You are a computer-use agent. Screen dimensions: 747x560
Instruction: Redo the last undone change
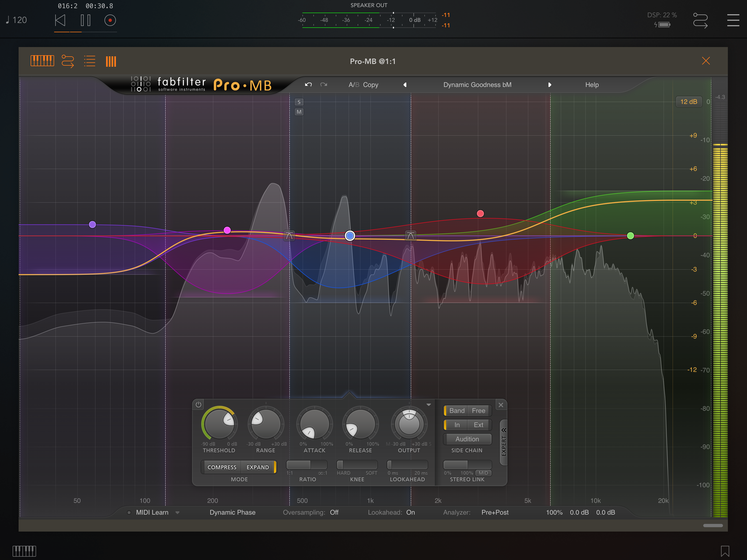click(x=323, y=85)
